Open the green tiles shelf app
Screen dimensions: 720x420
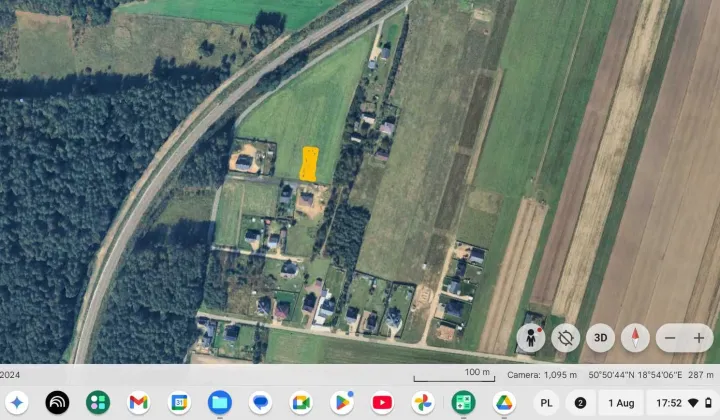pyautogui.click(x=98, y=403)
